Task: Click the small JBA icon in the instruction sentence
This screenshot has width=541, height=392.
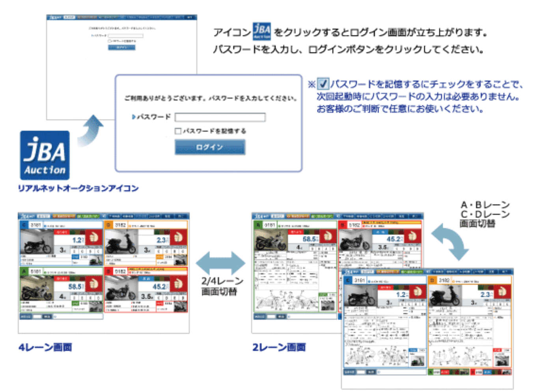Action: click(x=262, y=31)
